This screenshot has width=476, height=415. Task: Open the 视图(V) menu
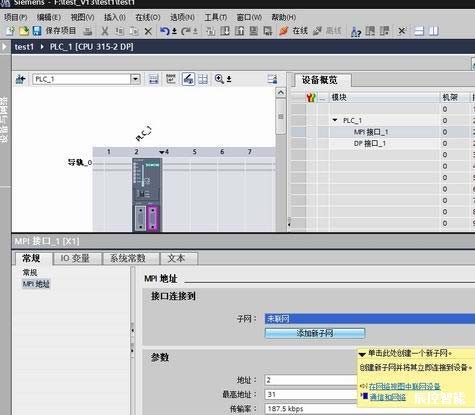click(82, 17)
